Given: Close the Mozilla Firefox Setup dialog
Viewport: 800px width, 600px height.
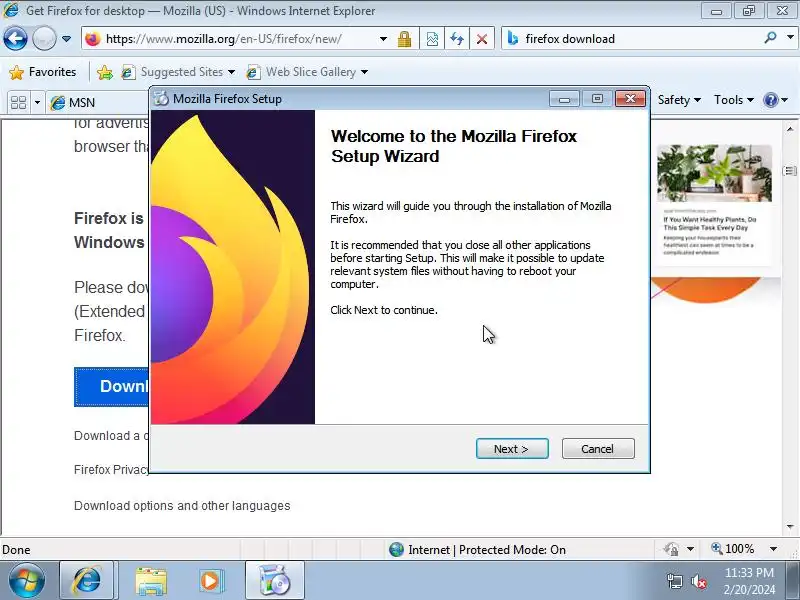Looking at the screenshot, I should click(x=630, y=98).
